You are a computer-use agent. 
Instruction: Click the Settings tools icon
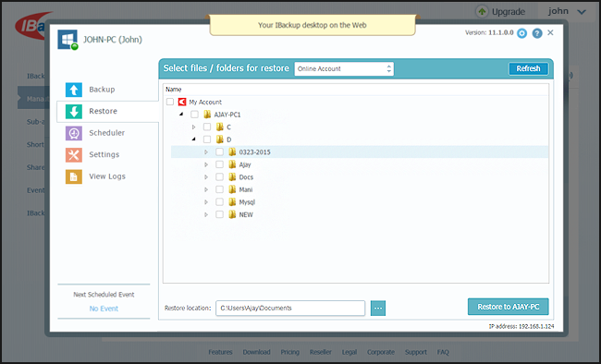(x=74, y=155)
